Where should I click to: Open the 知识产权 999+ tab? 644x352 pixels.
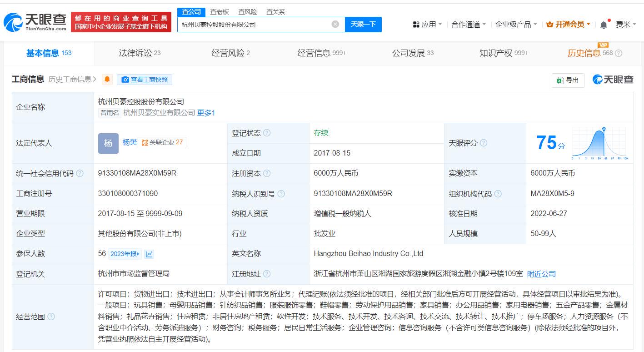[504, 53]
